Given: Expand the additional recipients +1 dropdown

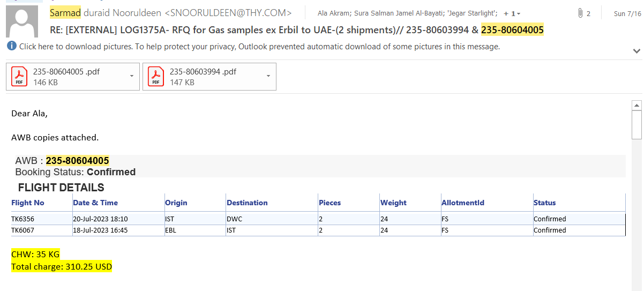Looking at the screenshot, I should pyautogui.click(x=512, y=13).
